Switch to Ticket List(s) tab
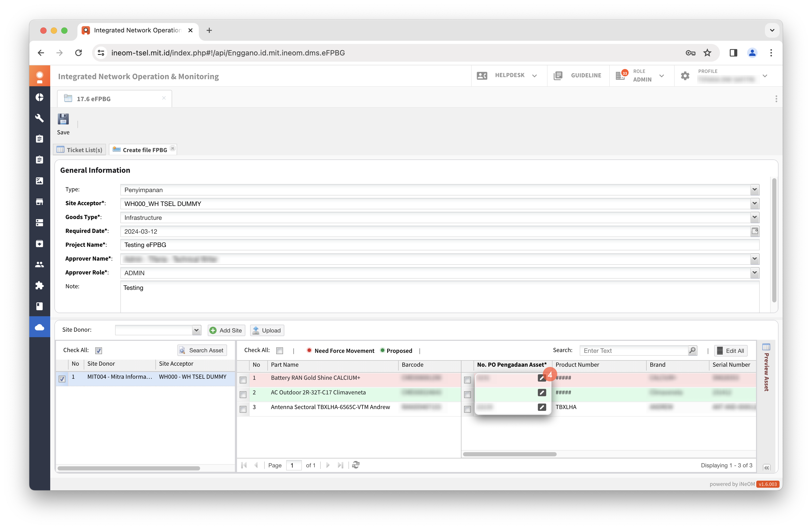 [x=80, y=150]
